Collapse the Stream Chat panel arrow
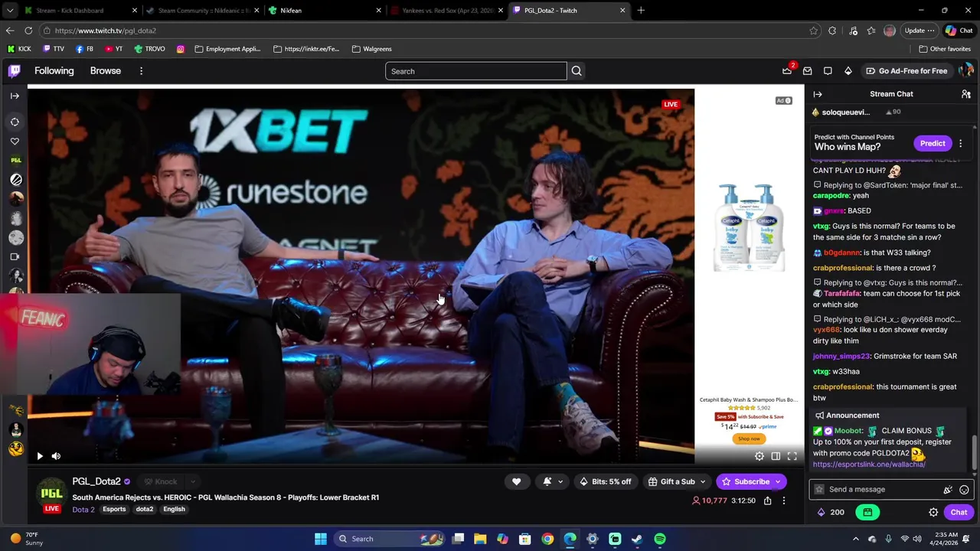This screenshot has height=551, width=980. 818,94
